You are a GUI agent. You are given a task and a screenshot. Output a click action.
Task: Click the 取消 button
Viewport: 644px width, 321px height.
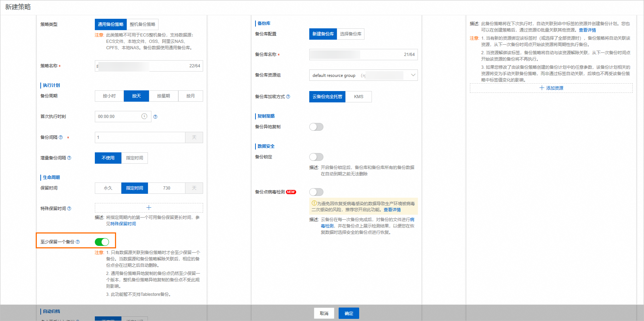click(x=324, y=313)
